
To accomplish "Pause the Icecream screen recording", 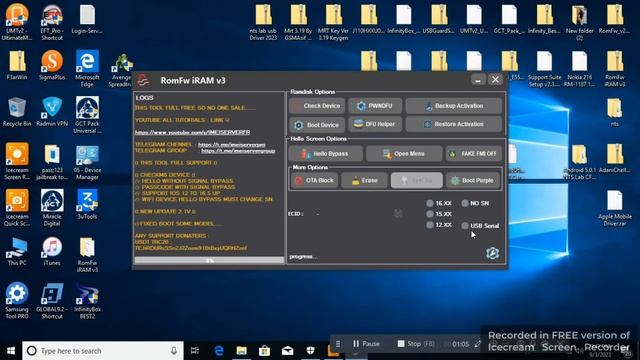I will 366,344.
